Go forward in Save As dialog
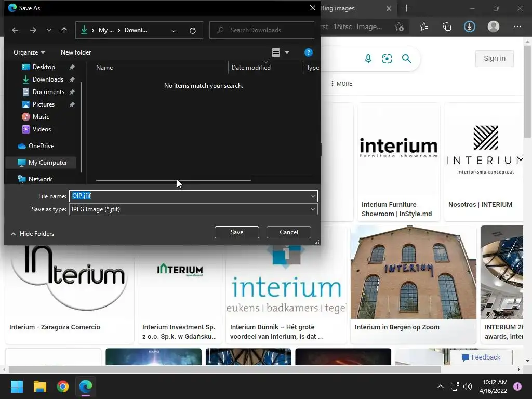Screen dimensions: 532x399 (33, 30)
